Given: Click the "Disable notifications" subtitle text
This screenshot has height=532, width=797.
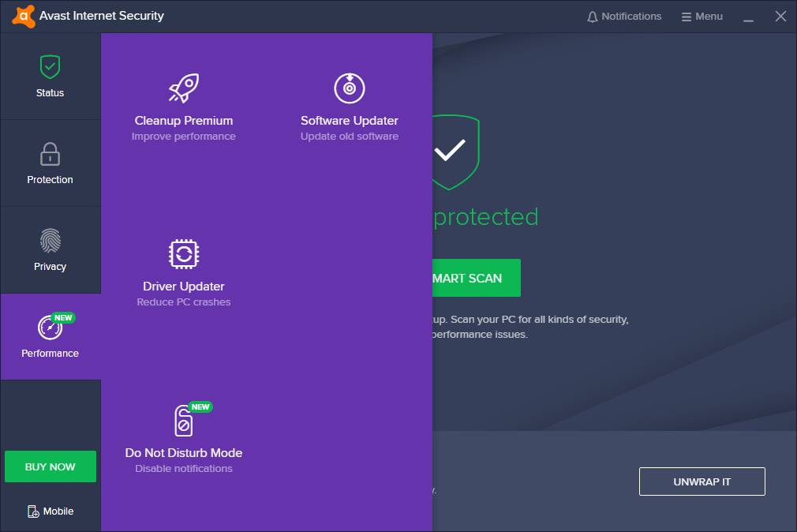Looking at the screenshot, I should (183, 469).
